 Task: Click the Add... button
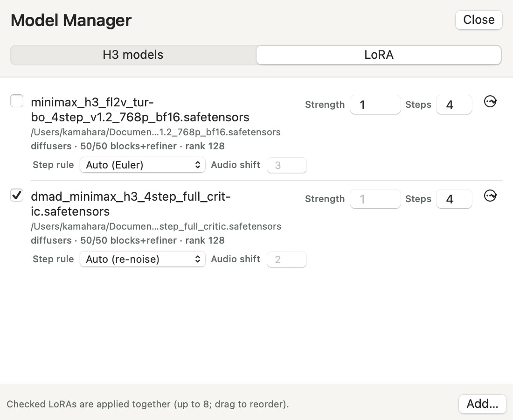point(482,404)
